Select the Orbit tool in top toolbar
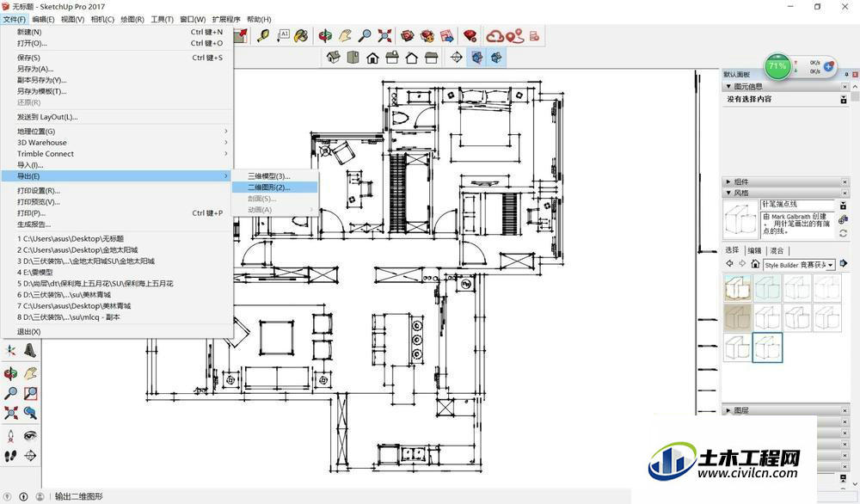Screen dimensions: 860x504 pyautogui.click(x=325, y=36)
